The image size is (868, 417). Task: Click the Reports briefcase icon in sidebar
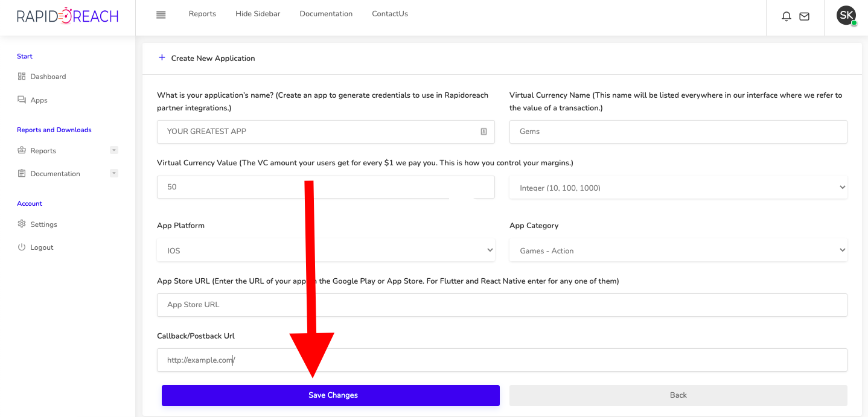click(22, 150)
